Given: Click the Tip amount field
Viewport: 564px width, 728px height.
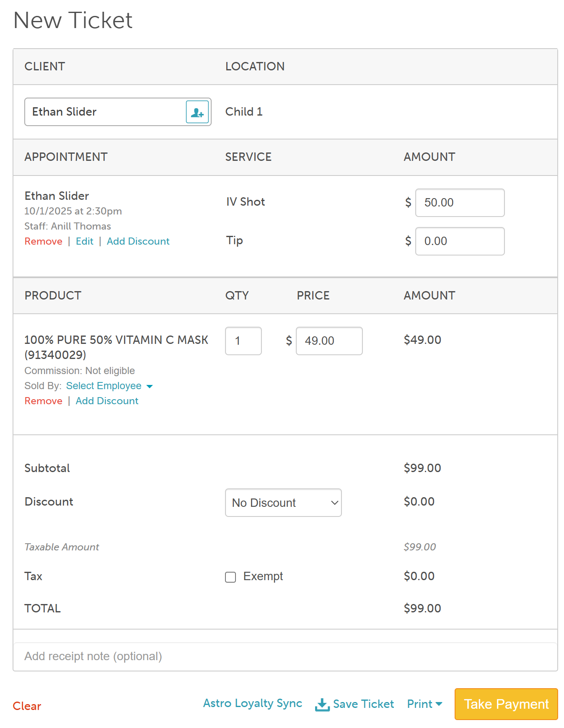Looking at the screenshot, I should pos(460,241).
